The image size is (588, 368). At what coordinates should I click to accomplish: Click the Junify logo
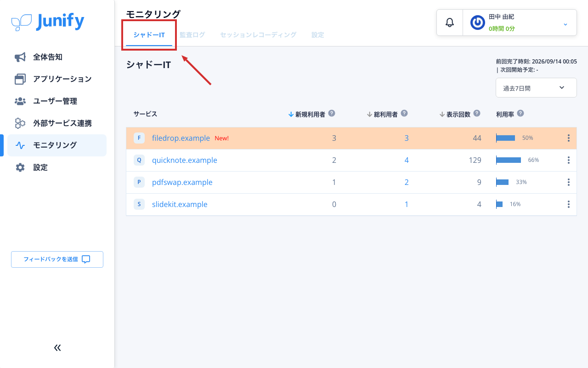coord(48,22)
